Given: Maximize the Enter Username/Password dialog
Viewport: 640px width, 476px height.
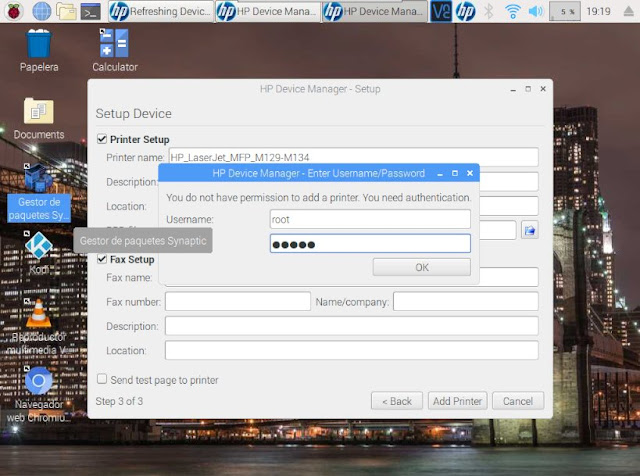Looking at the screenshot, I should pos(455,173).
